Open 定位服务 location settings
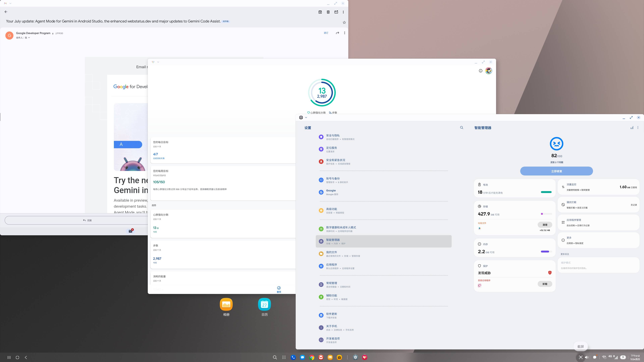This screenshot has height=362, width=644. [384, 149]
